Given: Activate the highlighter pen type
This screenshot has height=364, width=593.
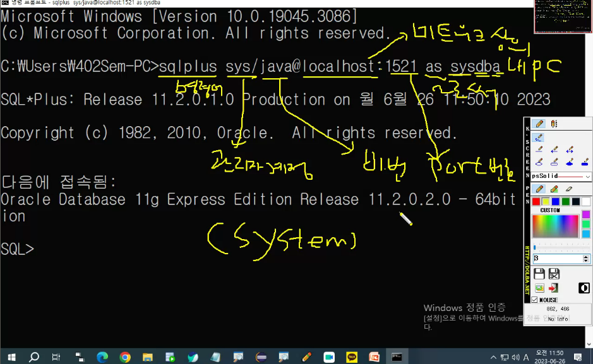Looking at the screenshot, I should tap(554, 189).
